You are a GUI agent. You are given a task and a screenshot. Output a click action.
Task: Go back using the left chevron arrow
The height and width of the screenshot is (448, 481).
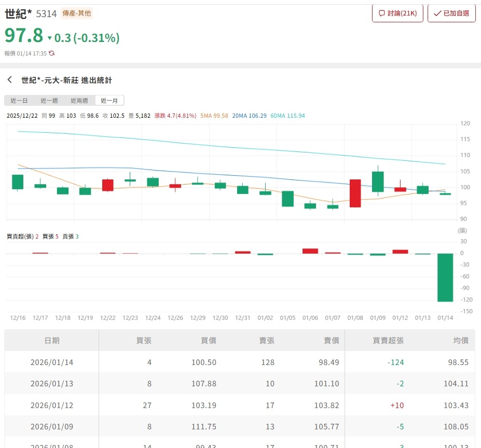pyautogui.click(x=9, y=80)
